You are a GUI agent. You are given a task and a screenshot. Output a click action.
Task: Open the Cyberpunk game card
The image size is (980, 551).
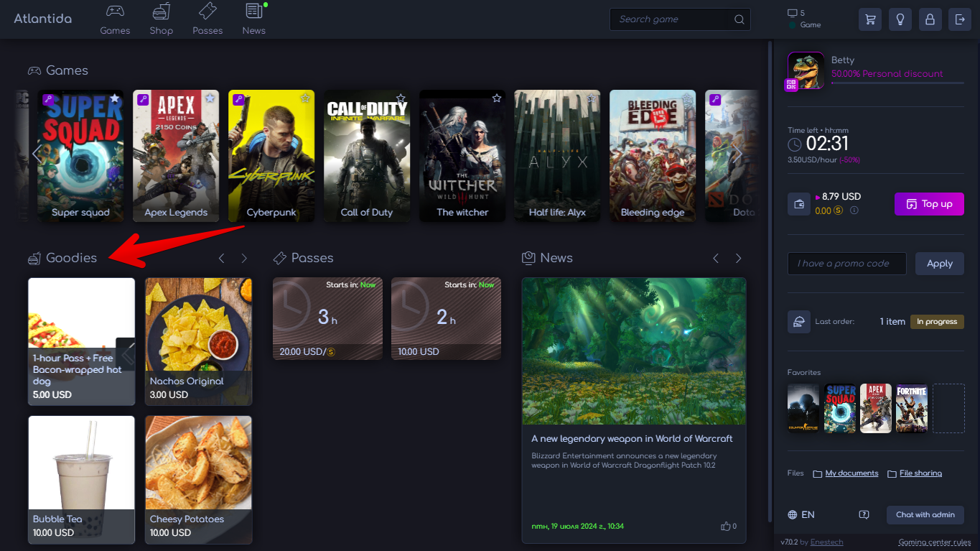coord(271,156)
